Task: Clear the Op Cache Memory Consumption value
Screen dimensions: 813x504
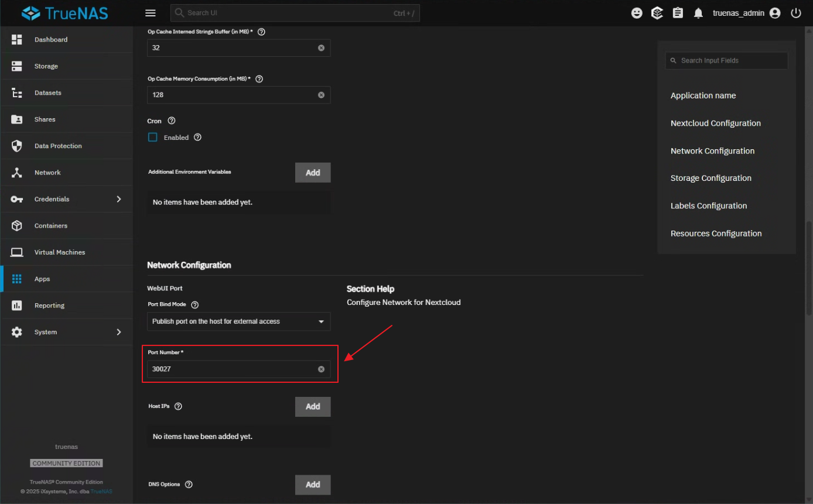Action: click(321, 95)
